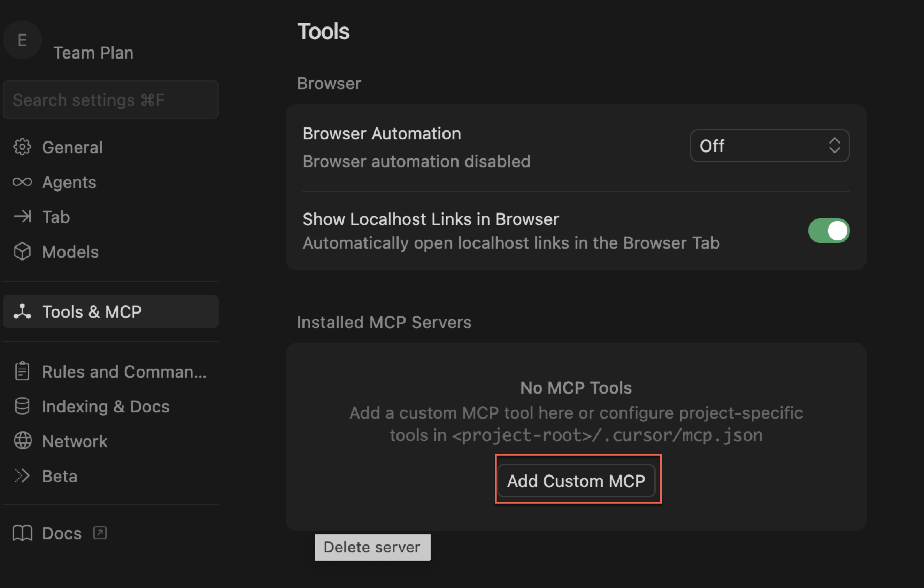
Task: Select the General settings gear icon
Action: [22, 147]
